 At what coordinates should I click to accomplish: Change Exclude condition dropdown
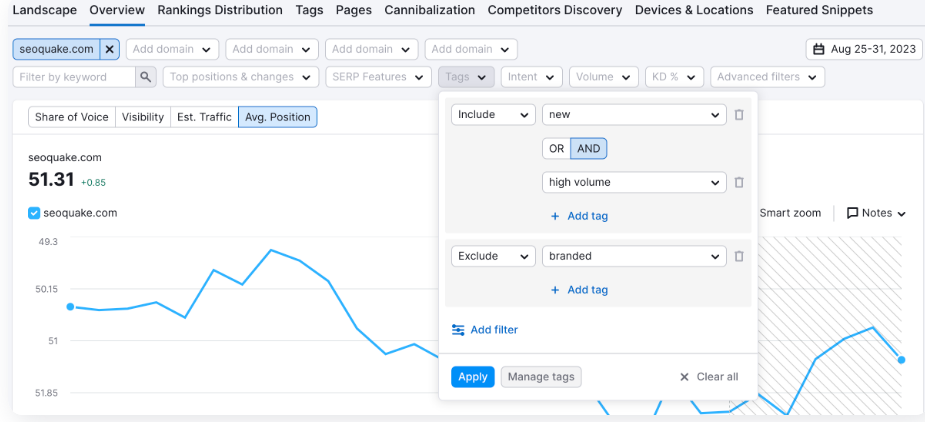pos(493,256)
